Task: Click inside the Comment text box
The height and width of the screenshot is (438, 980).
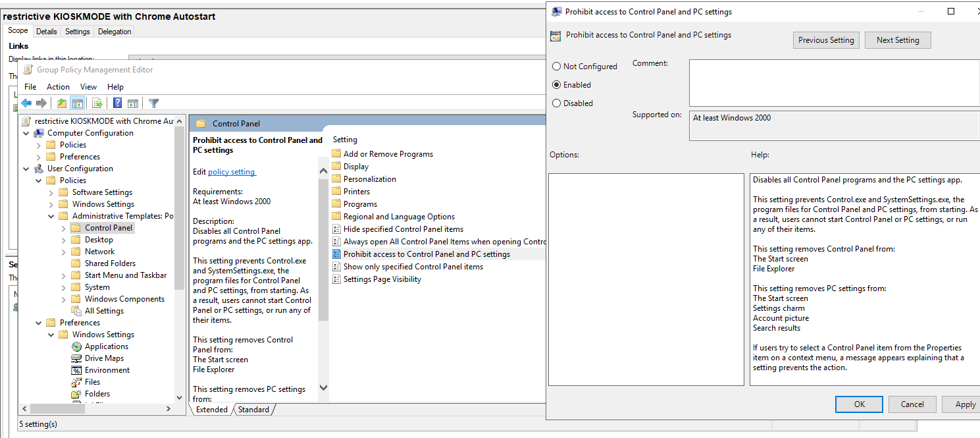Action: click(834, 83)
